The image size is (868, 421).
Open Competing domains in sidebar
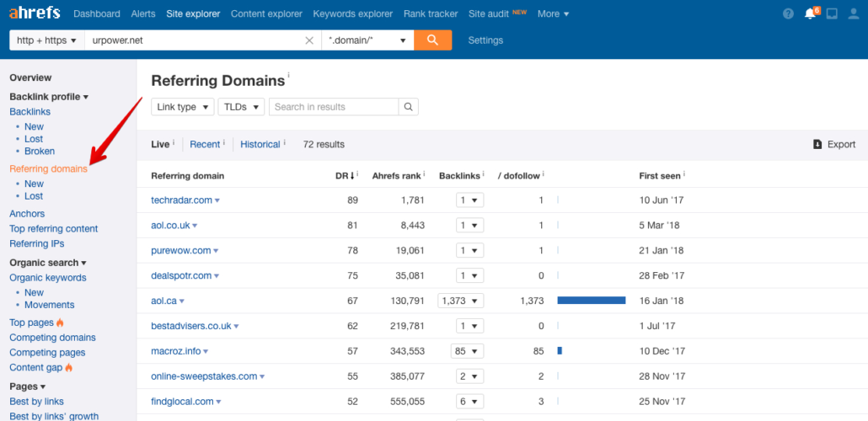pos(52,338)
